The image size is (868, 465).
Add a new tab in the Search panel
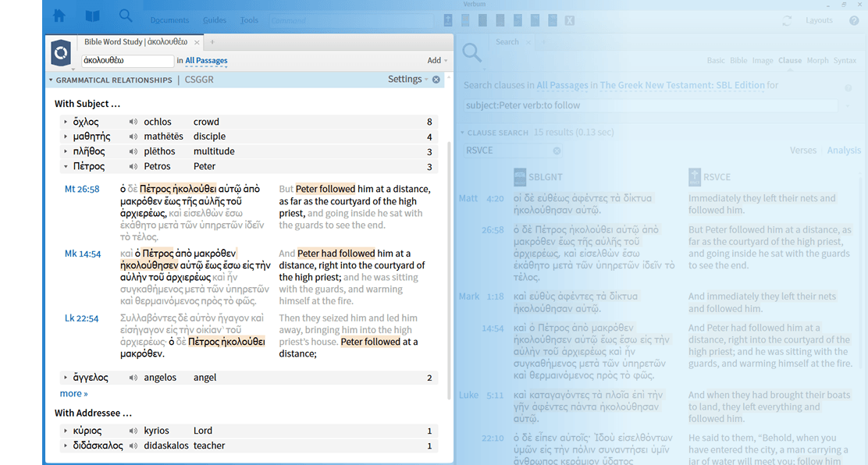[x=543, y=42]
